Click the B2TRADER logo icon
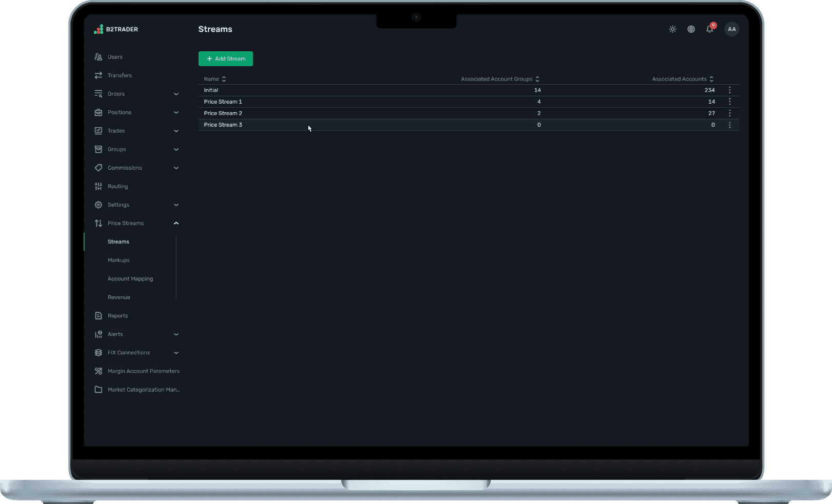The width and height of the screenshot is (832, 504). pyautogui.click(x=98, y=29)
